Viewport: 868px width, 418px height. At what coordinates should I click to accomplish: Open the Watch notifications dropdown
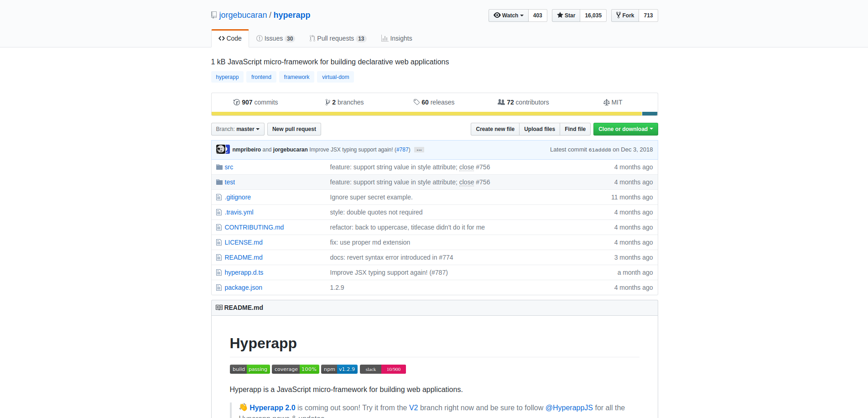(x=509, y=16)
